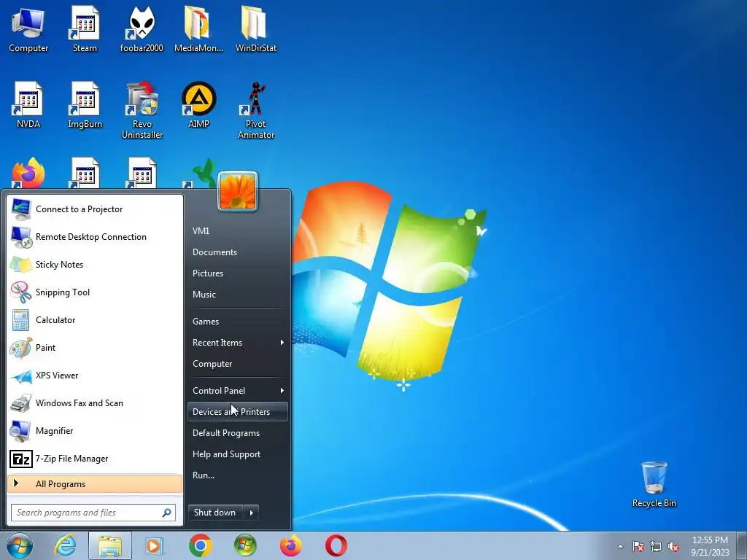Open the WinDirStat folder icon

256,29
